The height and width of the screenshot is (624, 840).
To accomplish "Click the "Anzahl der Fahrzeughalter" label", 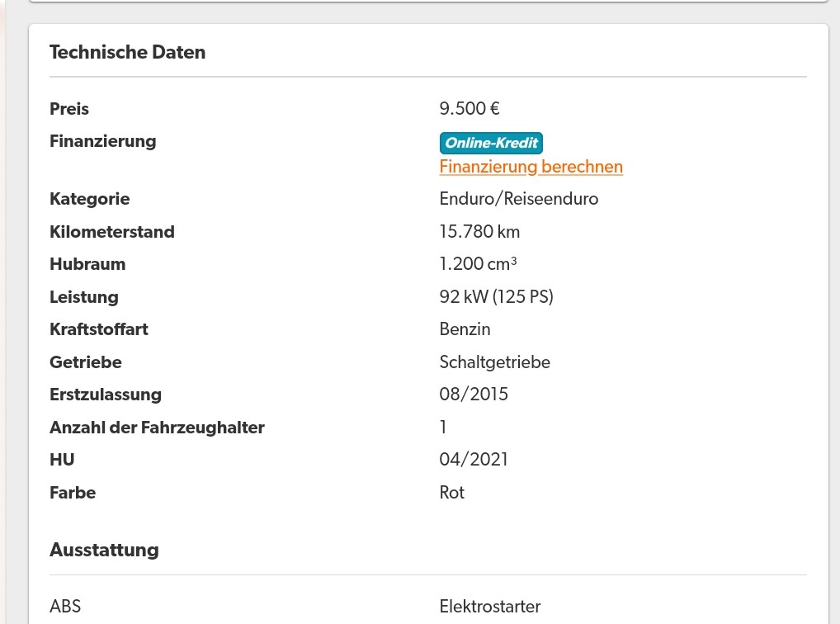I will coord(157,428).
